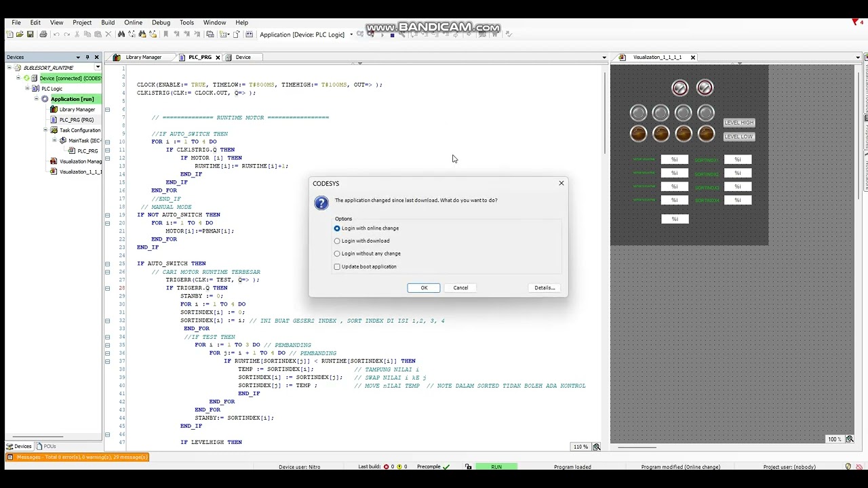Click the Cut scissors icon in toolbar

[x=77, y=35]
